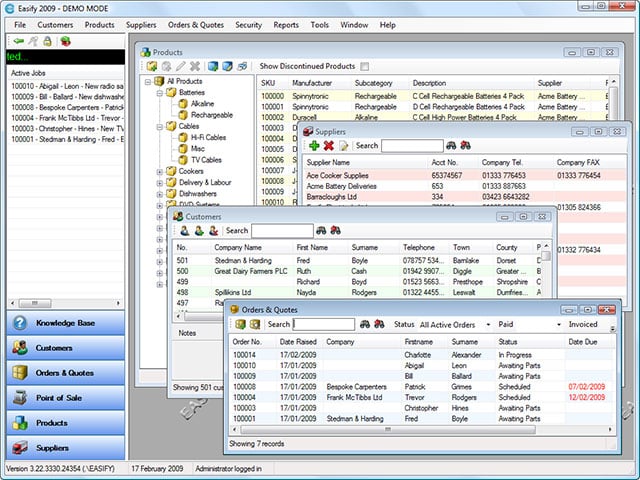The width and height of the screenshot is (640, 480).
Task: Click the Customers sidebar button
Action: [x=65, y=348]
